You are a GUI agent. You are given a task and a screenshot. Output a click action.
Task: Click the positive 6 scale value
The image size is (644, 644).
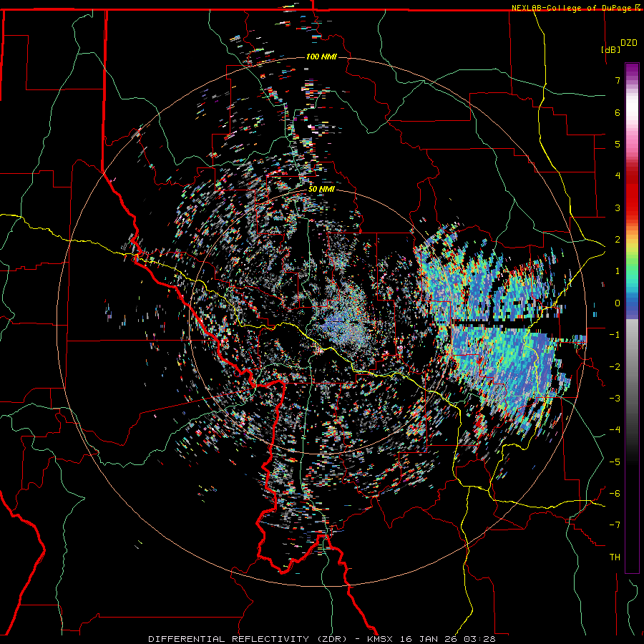(618, 112)
